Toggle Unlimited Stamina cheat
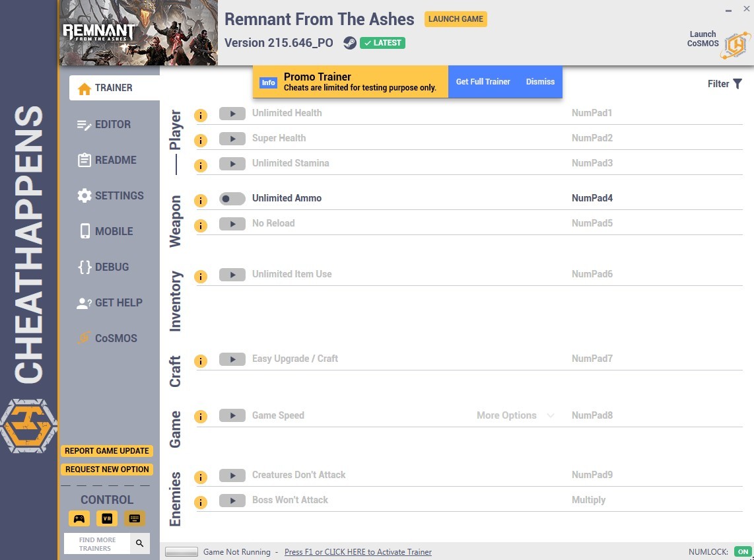Screen dimensions: 754x560 (x=232, y=164)
